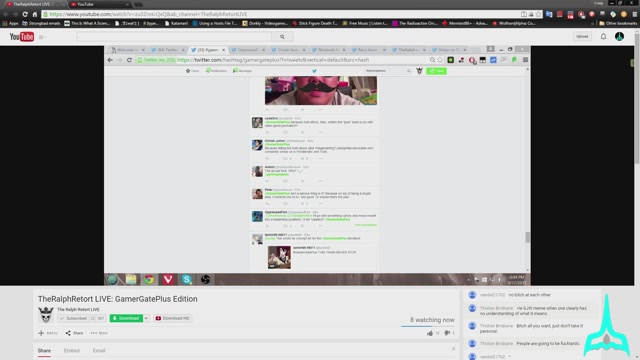Image resolution: width=640 pixels, height=360 pixels.
Task: Click the mustache photo tweet image
Action: click(x=321, y=91)
